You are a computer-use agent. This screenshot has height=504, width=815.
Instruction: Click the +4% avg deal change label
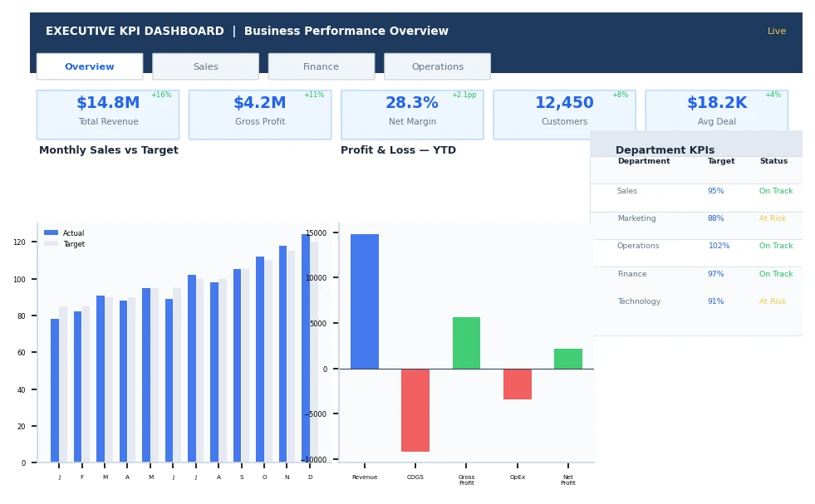pyautogui.click(x=773, y=95)
